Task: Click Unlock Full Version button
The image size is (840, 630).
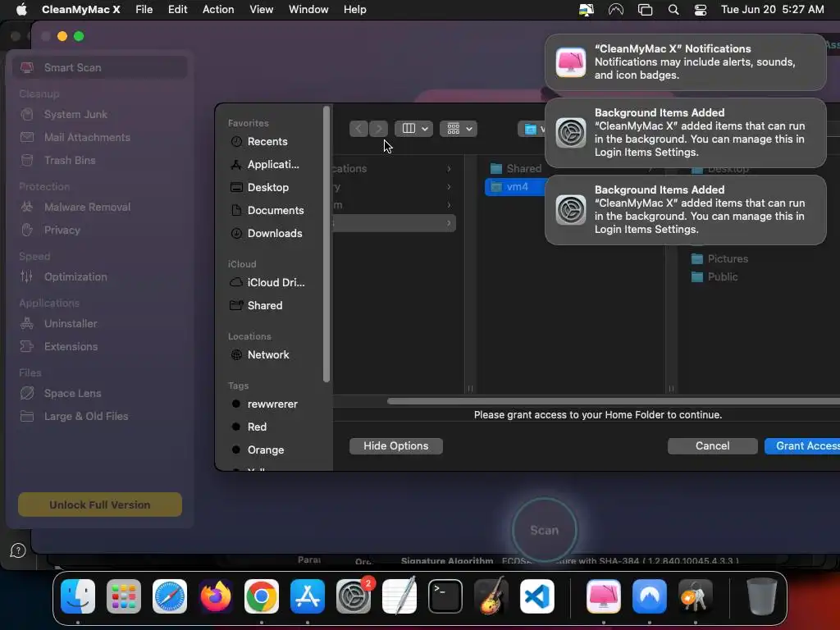Action: point(99,504)
